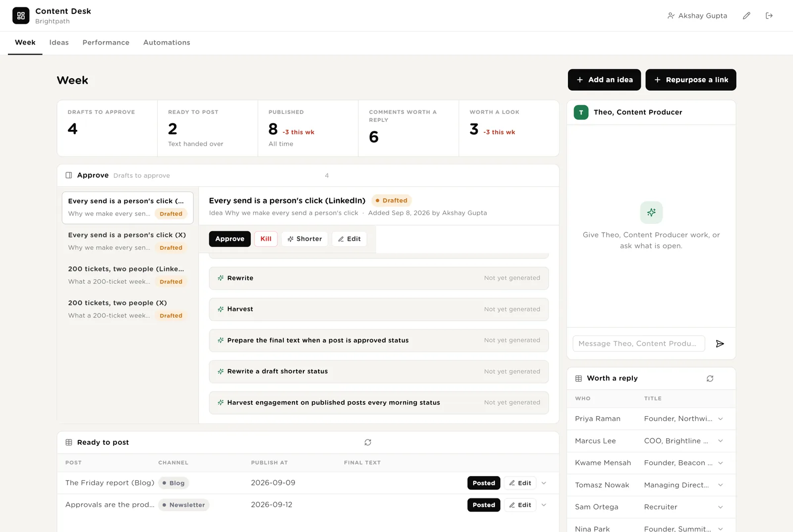Click the Published stat card
This screenshot has width=793, height=532.
pyautogui.click(x=308, y=128)
